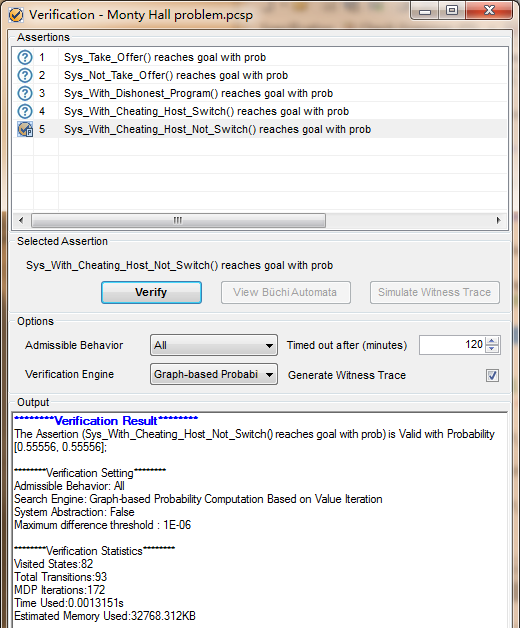Click the Search Engine description line
Viewport: 520px width, 628px height.
tap(198, 499)
